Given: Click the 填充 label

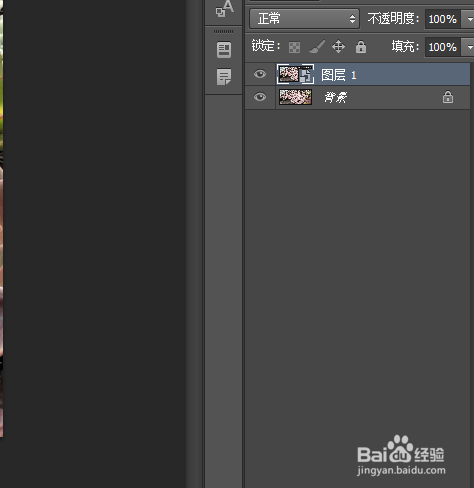Looking at the screenshot, I should (x=405, y=46).
